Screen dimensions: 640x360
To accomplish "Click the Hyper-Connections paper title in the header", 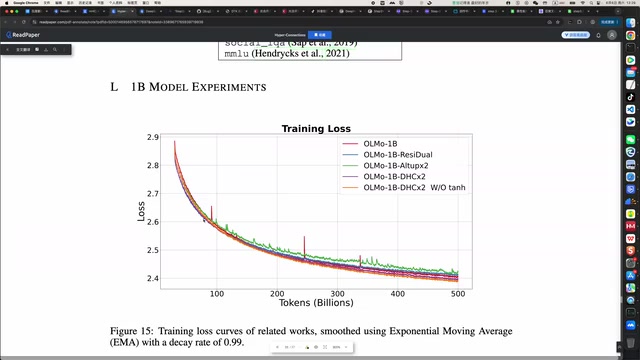I will pyautogui.click(x=290, y=35).
